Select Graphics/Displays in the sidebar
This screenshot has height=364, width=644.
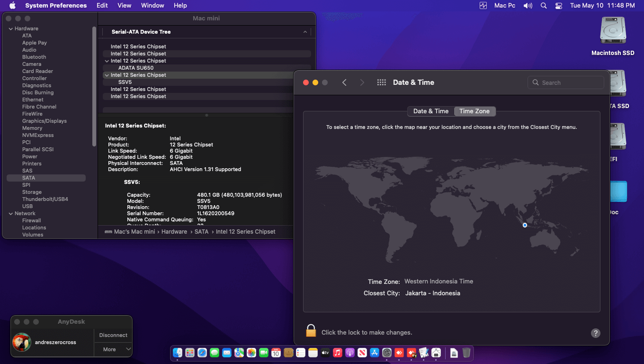(x=45, y=121)
